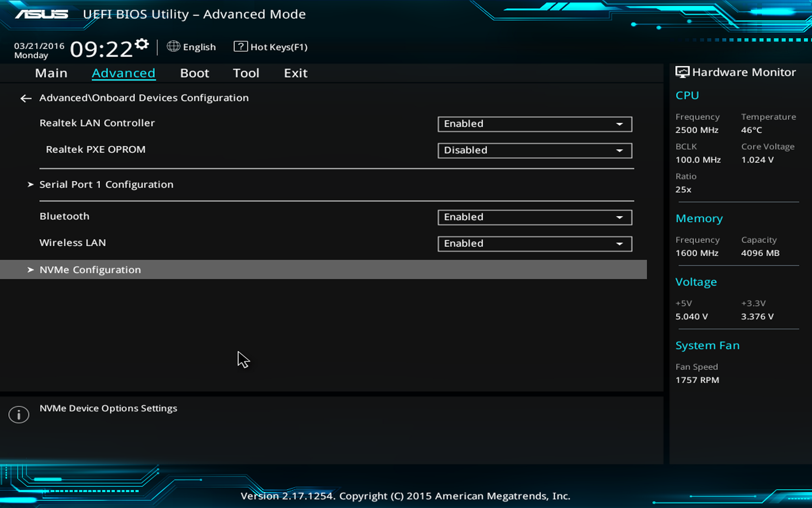The height and width of the screenshot is (508, 812).
Task: Open Realtek LAN Controller dropdown
Action: click(x=535, y=124)
